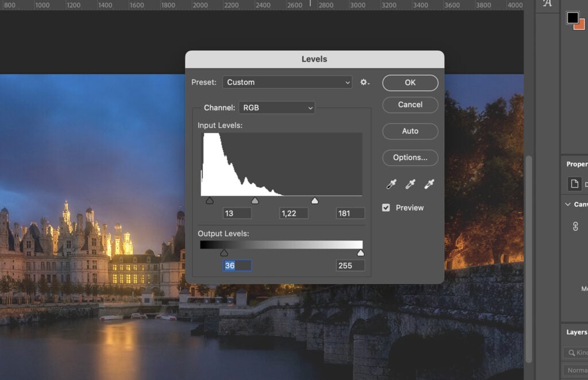The image size is (588, 380).
Task: Apply an automatic correction with Auto
Action: pos(409,131)
